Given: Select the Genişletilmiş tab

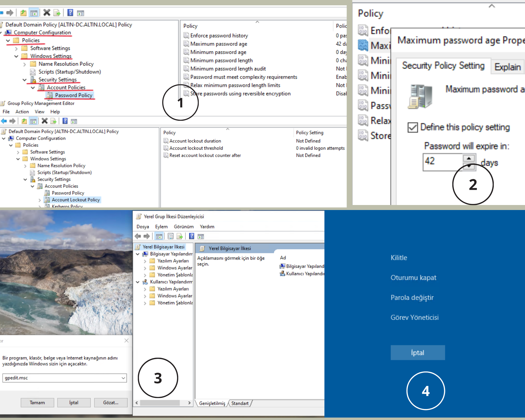Looking at the screenshot, I should tap(212, 403).
